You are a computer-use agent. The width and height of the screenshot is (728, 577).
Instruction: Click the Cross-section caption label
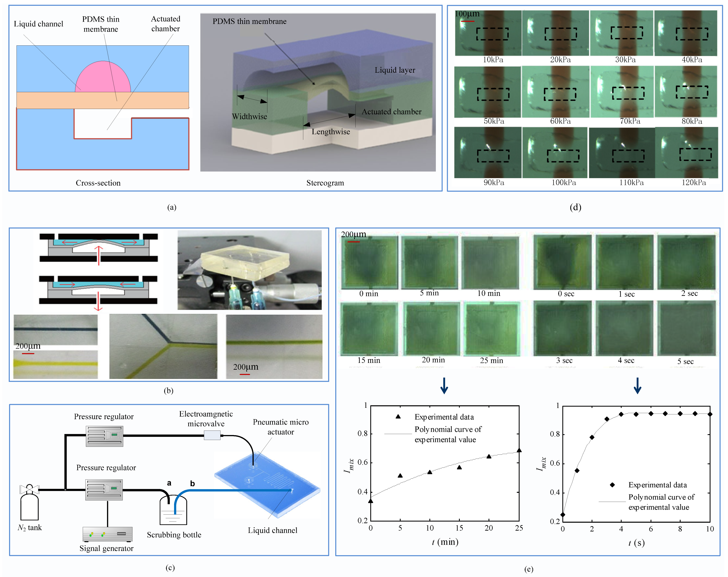(x=98, y=183)
